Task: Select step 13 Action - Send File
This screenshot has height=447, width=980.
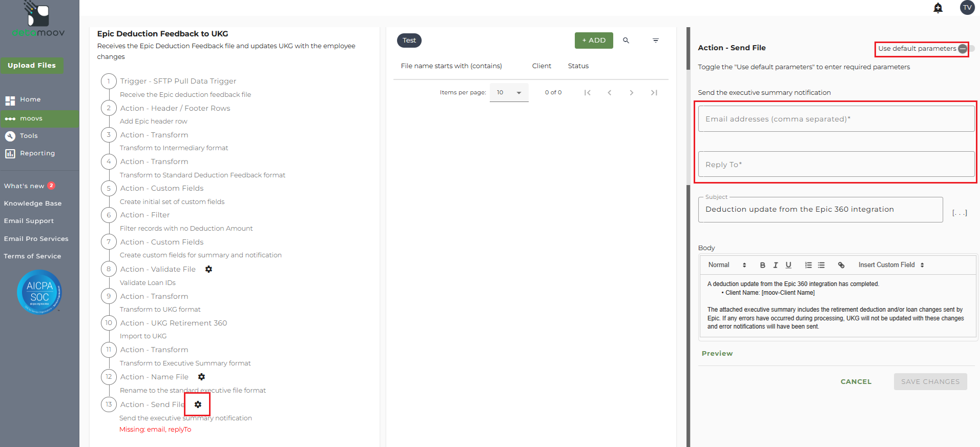Action: (153, 404)
